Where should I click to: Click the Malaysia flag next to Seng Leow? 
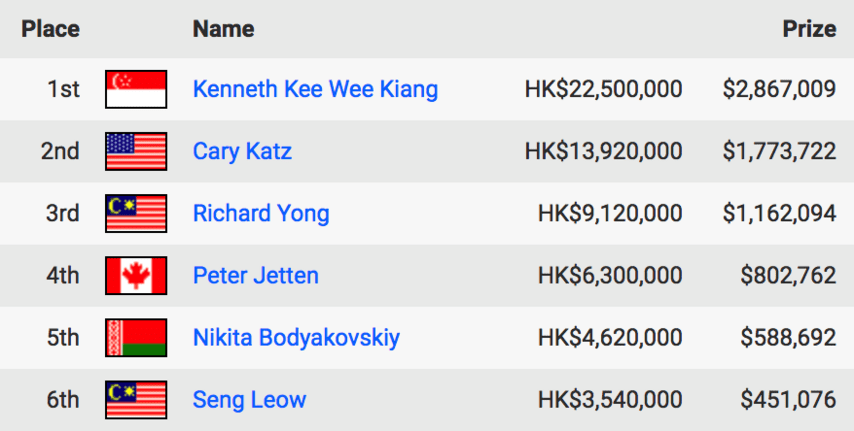click(136, 400)
